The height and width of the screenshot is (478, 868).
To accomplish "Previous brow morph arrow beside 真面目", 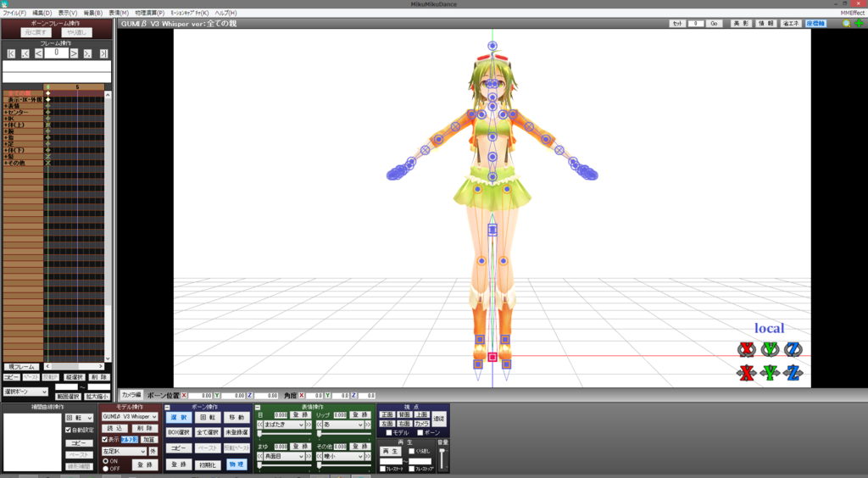I will [x=259, y=457].
